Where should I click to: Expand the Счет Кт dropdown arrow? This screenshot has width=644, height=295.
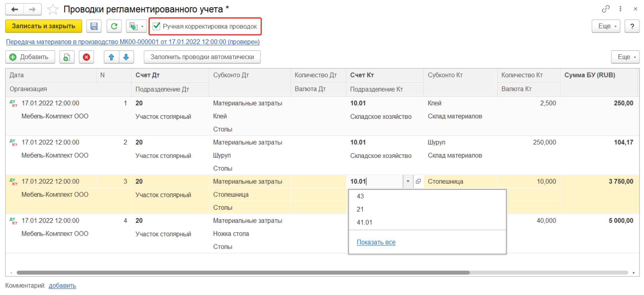408,182
